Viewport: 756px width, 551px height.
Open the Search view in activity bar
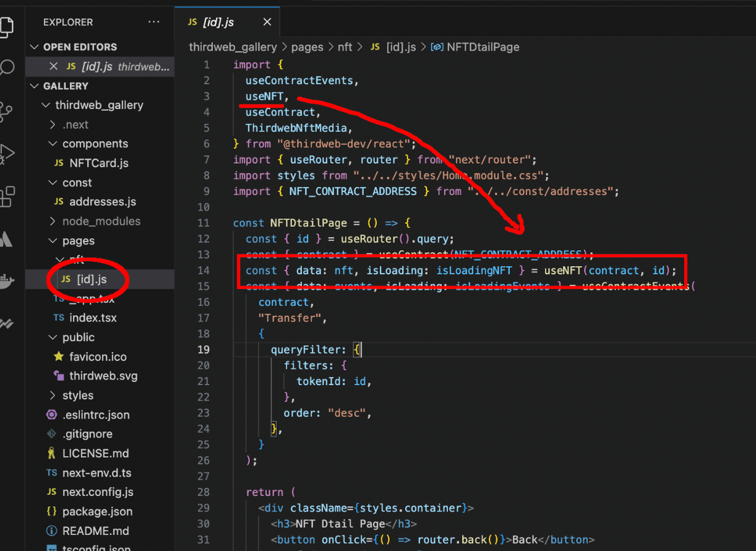pos(6,68)
